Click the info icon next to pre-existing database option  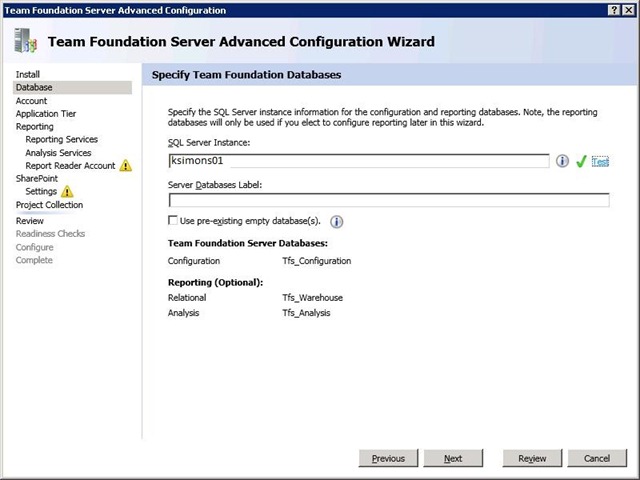(336, 222)
